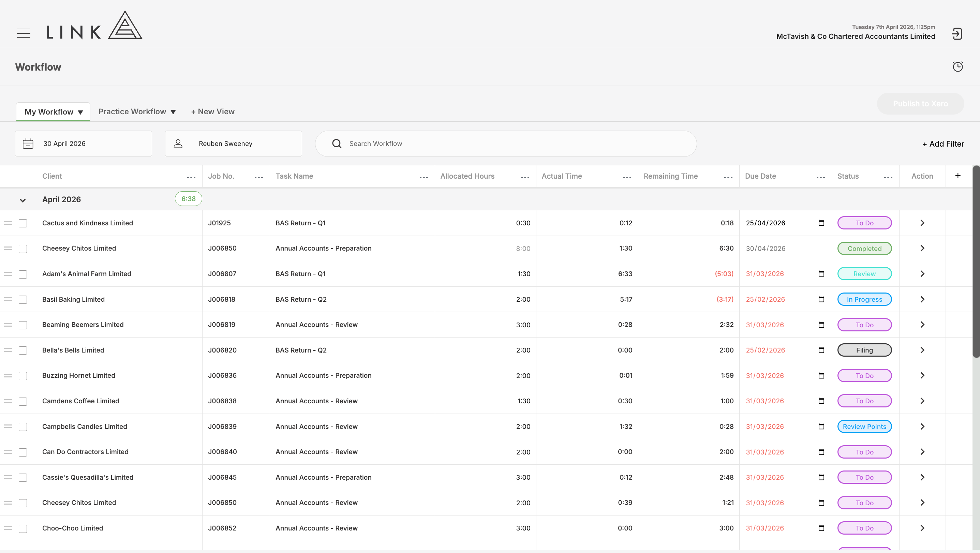Open Status column options ellipsis
980x553 pixels.
(x=888, y=178)
